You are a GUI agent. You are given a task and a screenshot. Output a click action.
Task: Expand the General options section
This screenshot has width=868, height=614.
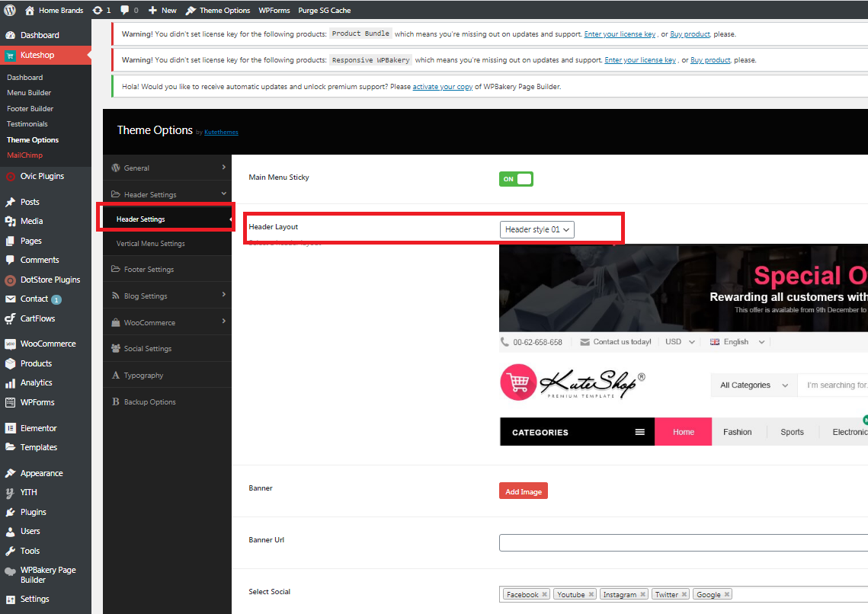tap(167, 168)
